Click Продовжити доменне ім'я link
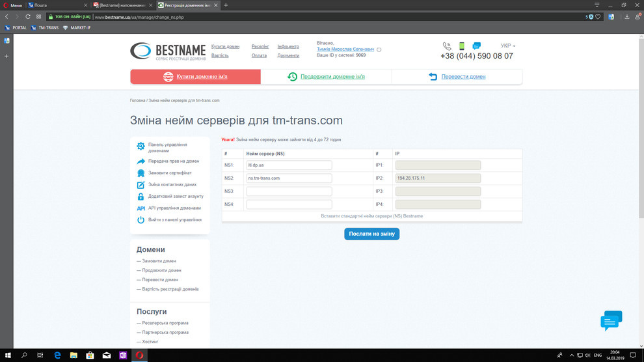Screen dimensions: 644x362 tap(332, 77)
